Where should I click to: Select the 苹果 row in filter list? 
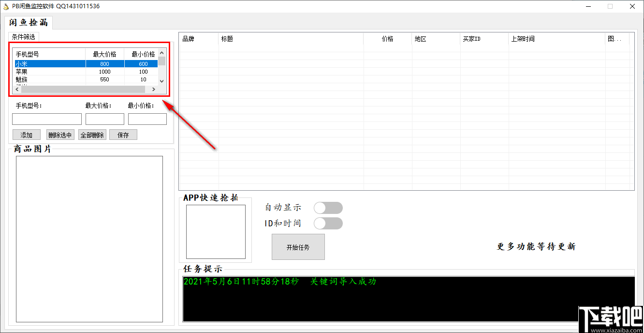click(x=86, y=72)
